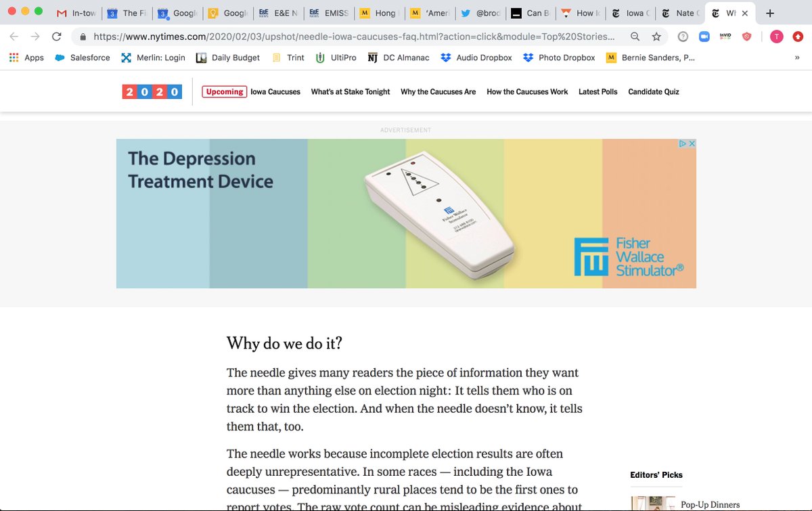Click the AdChoices triangle icon on ad
Image resolution: width=812 pixels, height=511 pixels.
click(x=683, y=143)
